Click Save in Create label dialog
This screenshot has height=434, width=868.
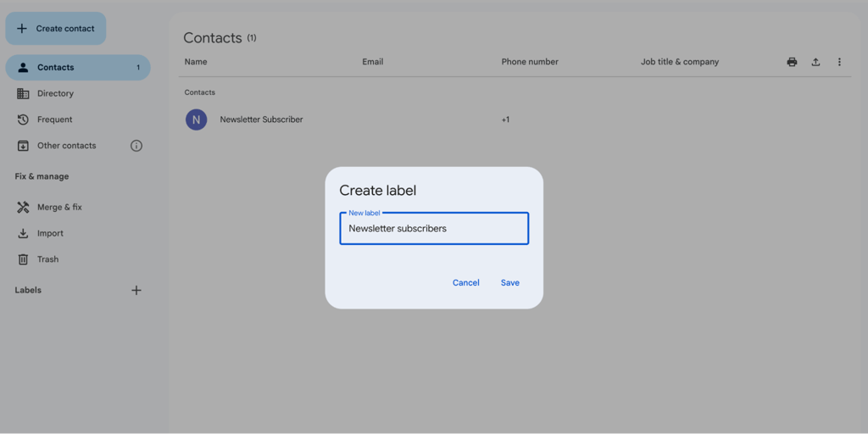pyautogui.click(x=509, y=283)
